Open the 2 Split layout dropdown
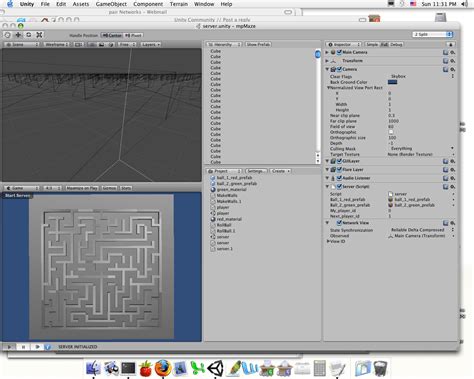Viewport: 474px width, 379px height. [x=432, y=34]
